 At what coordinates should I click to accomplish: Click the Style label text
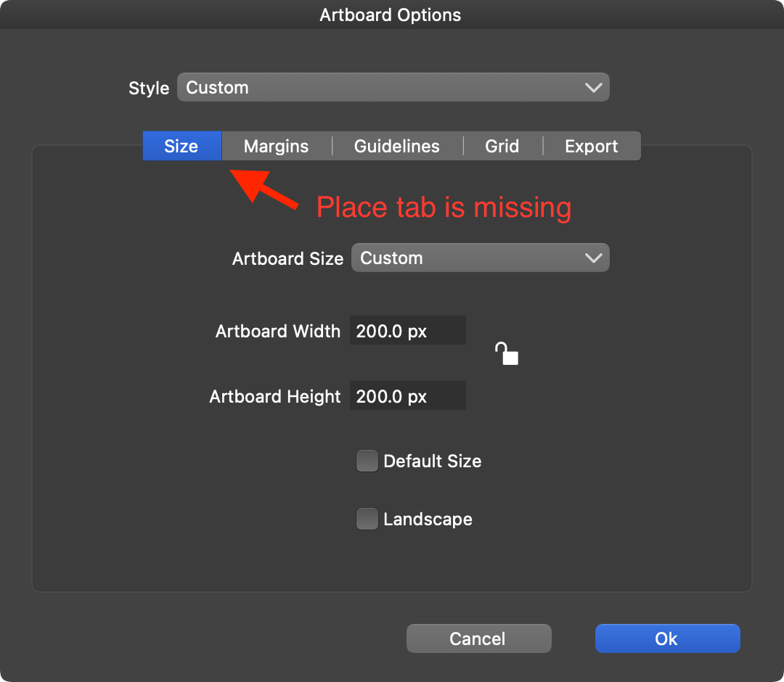[149, 89]
